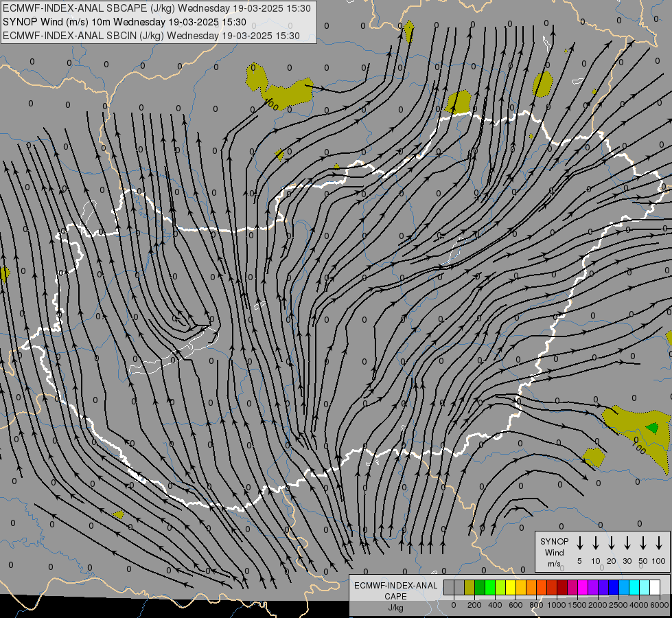Select the SBCIN title line

click(151, 36)
